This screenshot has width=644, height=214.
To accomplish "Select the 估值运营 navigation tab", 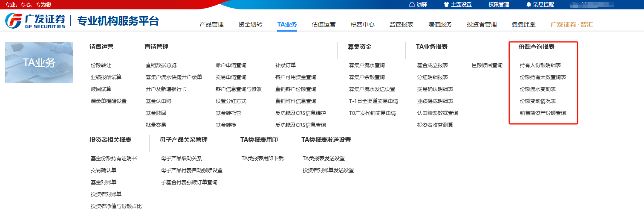I will tap(323, 24).
